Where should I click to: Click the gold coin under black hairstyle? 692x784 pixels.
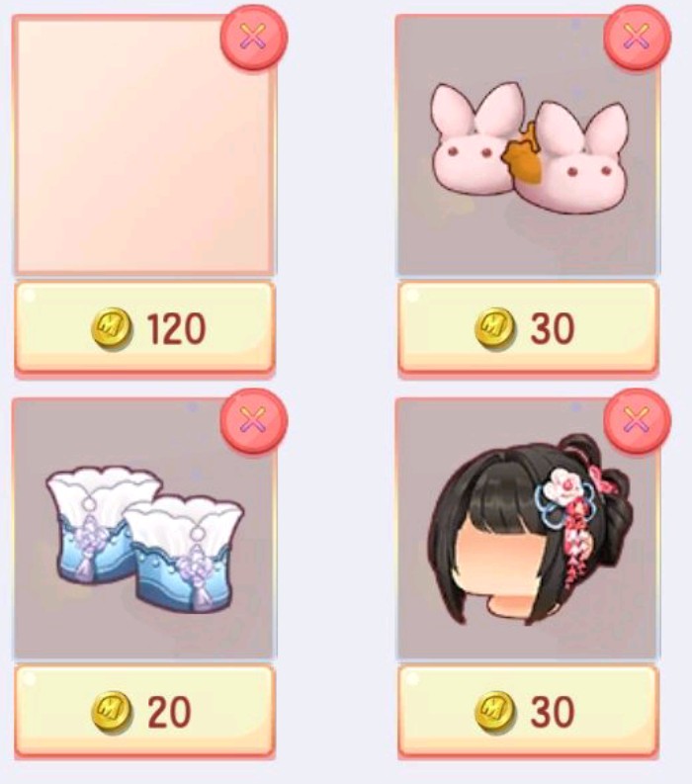coord(495,712)
